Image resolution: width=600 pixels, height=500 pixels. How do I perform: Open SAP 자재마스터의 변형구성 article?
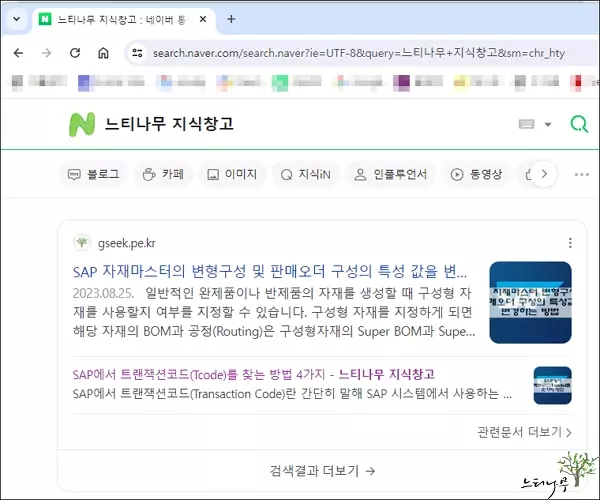tap(270, 271)
